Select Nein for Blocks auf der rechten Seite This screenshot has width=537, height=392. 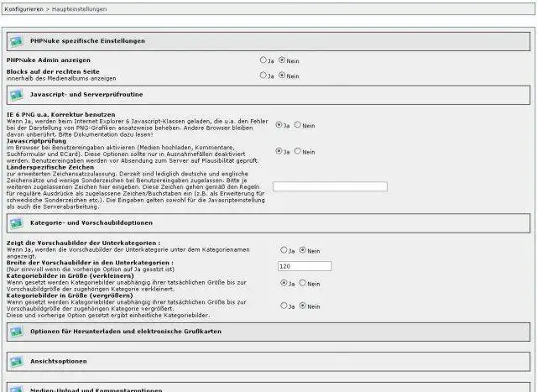pyautogui.click(x=282, y=75)
